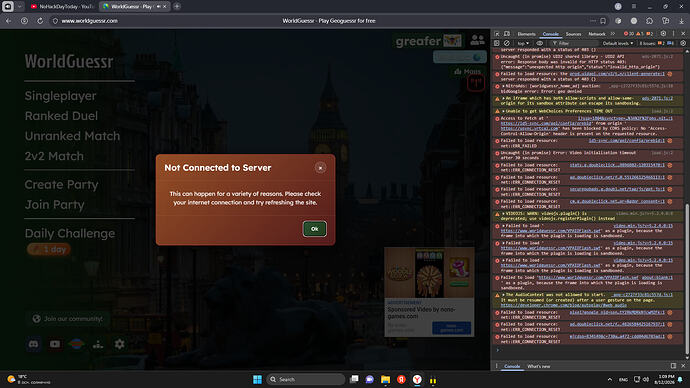Open console settings gear on filter bar

pyautogui.click(x=683, y=43)
